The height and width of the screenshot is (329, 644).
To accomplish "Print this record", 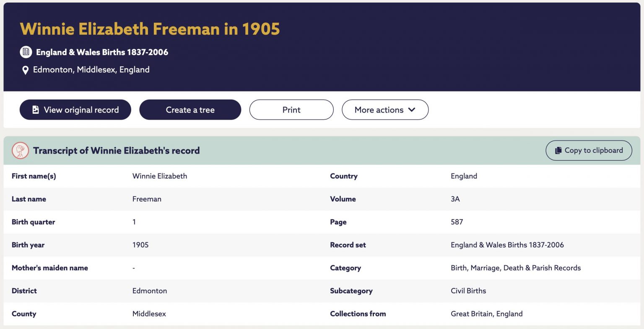I will tap(291, 110).
